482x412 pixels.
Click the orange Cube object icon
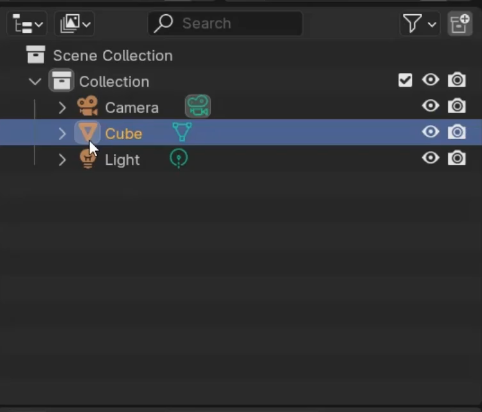[x=87, y=132]
